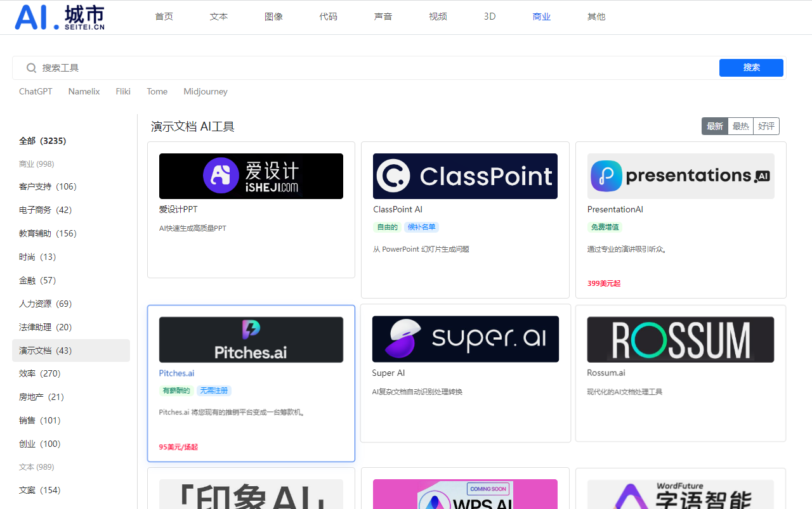Select the 教育辅助 (156) category

[48, 233]
